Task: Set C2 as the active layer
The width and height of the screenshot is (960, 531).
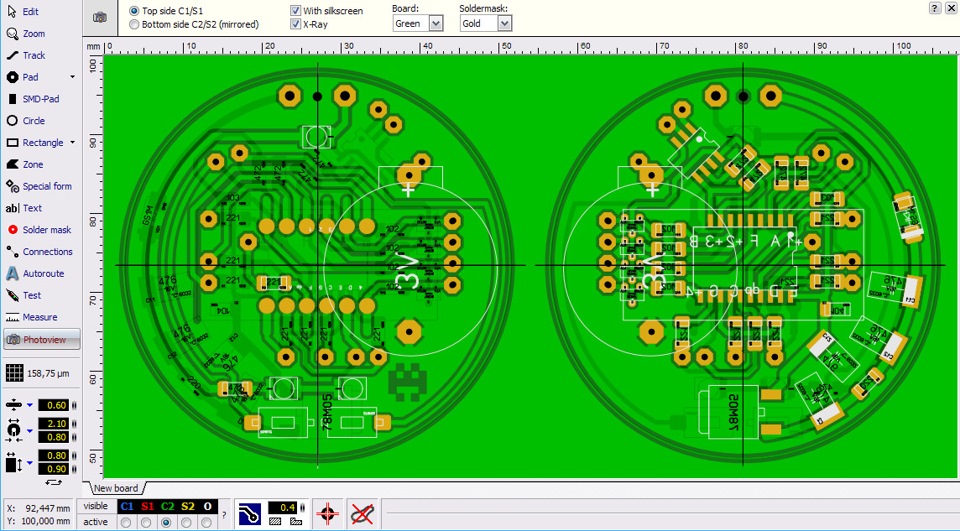Action: pyautogui.click(x=167, y=522)
